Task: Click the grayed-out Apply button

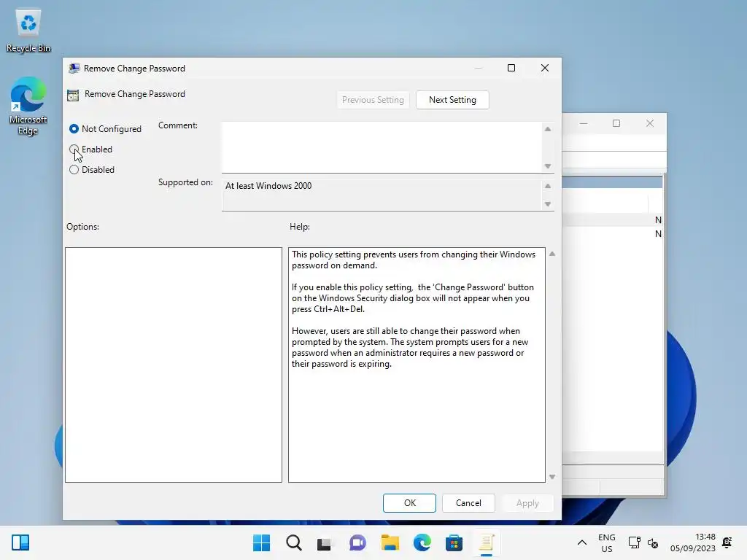Action: point(527,503)
